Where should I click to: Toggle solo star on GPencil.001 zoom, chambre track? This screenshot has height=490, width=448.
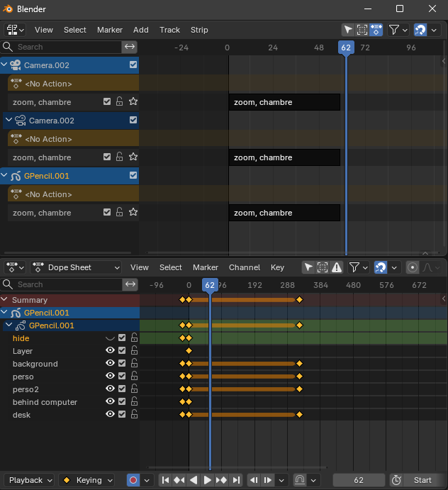[x=133, y=212]
